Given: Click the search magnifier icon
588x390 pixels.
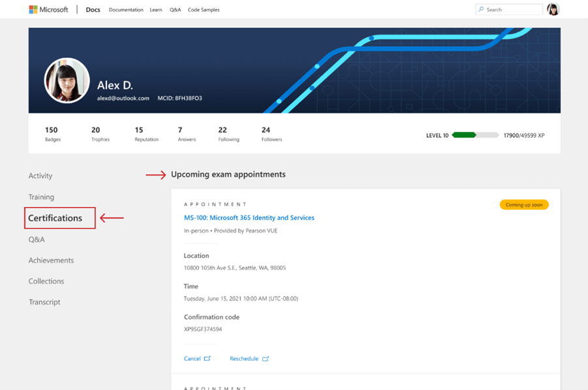Looking at the screenshot, I should 481,9.
